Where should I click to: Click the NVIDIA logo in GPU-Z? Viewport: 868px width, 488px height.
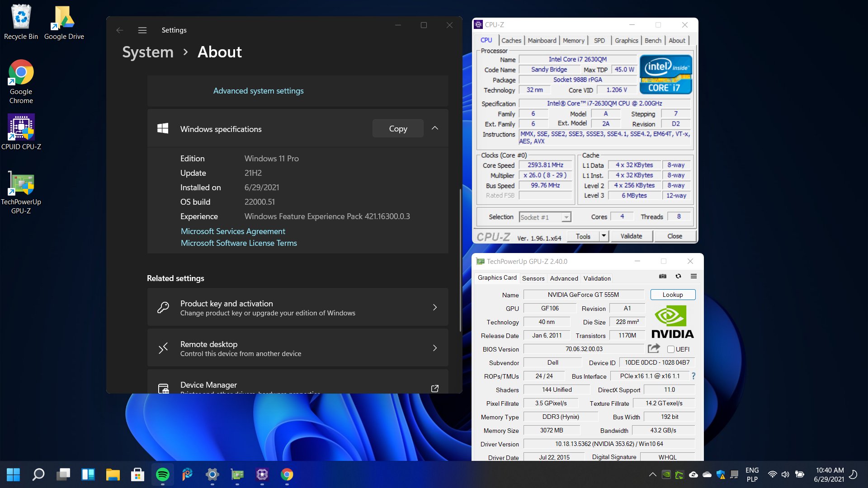672,322
